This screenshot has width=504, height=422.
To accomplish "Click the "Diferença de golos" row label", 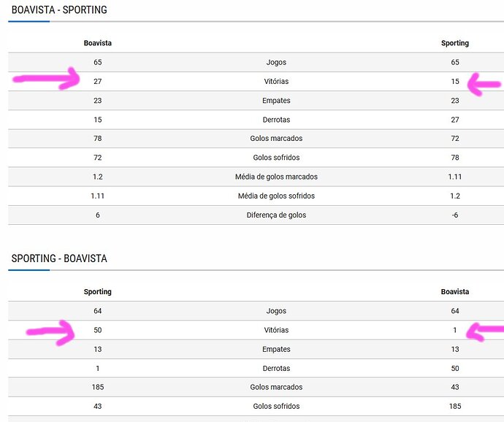I will point(277,215).
